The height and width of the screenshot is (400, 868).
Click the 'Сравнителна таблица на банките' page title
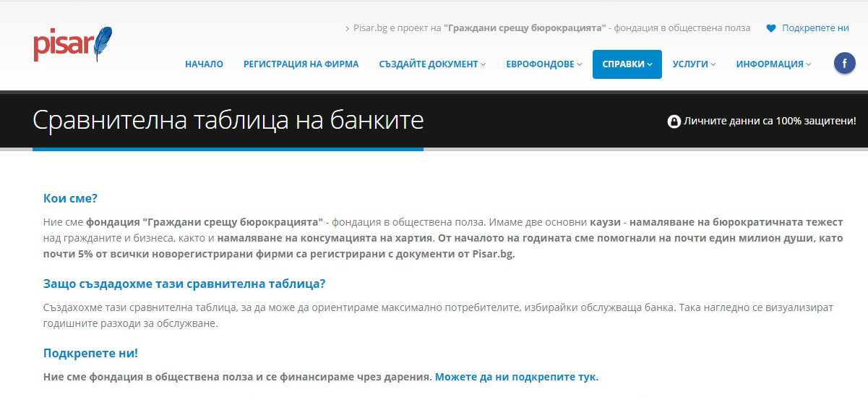coord(228,120)
